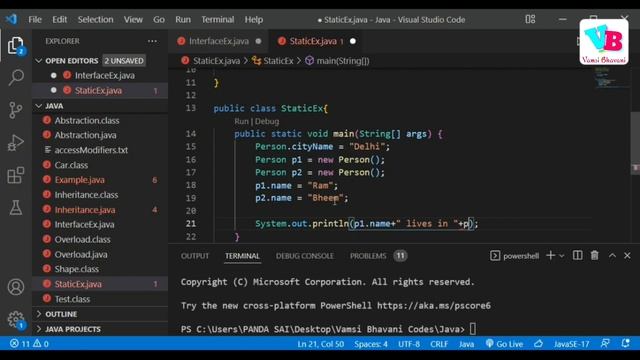Close the terminal panel
This screenshot has height=360, width=640.
coord(627,256)
